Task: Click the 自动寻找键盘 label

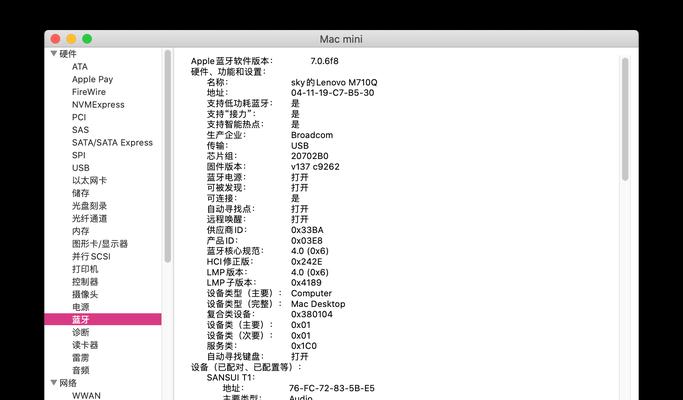Action: (x=235, y=356)
